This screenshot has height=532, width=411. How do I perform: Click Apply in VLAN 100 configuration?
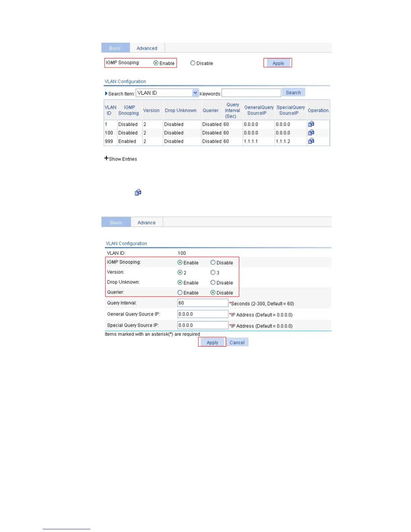click(212, 342)
